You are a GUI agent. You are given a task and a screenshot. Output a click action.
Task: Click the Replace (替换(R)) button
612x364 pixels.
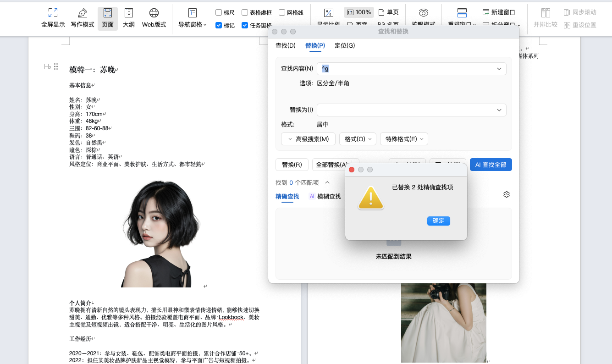pyautogui.click(x=292, y=165)
